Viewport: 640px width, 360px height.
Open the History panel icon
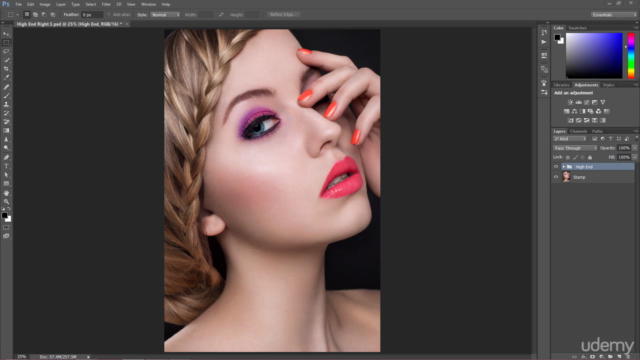544,32
